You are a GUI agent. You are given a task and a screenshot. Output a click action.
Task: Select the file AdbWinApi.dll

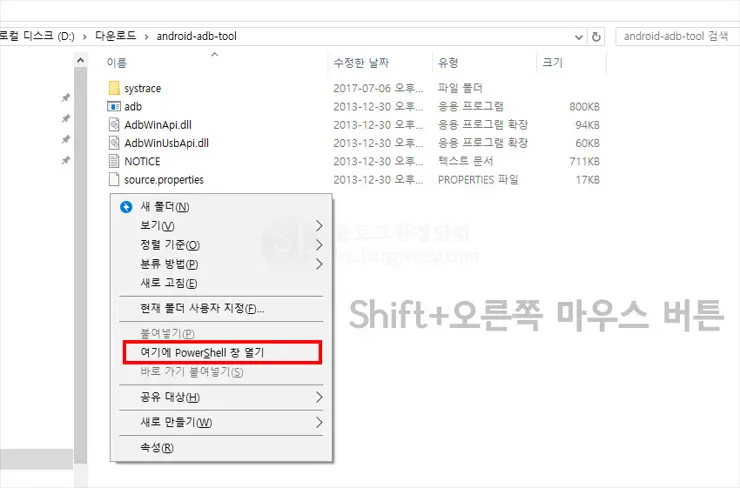[x=158, y=125]
